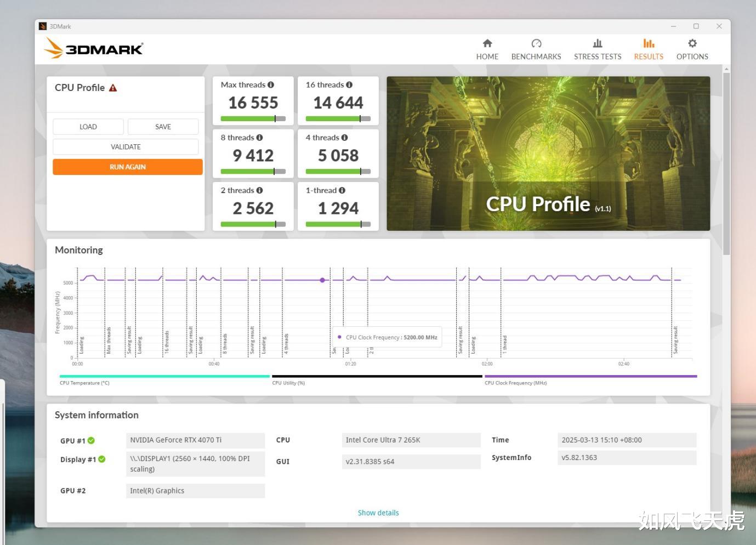This screenshot has width=756, height=545.
Task: Click the info icon beside 4 threads
Action: coord(344,138)
